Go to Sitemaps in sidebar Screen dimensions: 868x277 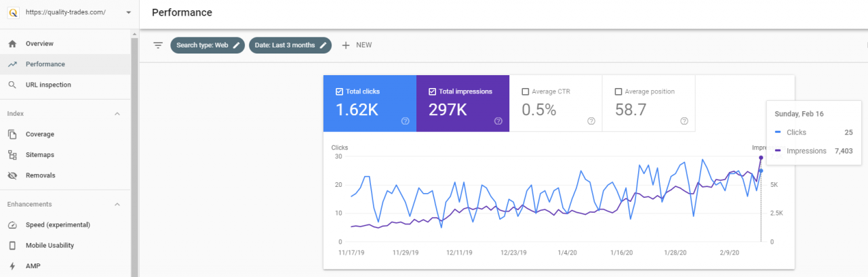(39, 154)
